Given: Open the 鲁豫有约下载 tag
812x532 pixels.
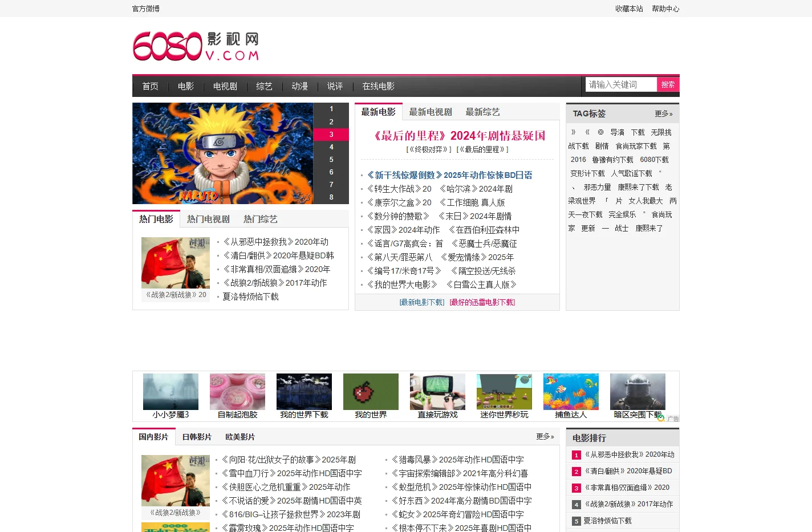Looking at the screenshot, I should click(612, 160).
